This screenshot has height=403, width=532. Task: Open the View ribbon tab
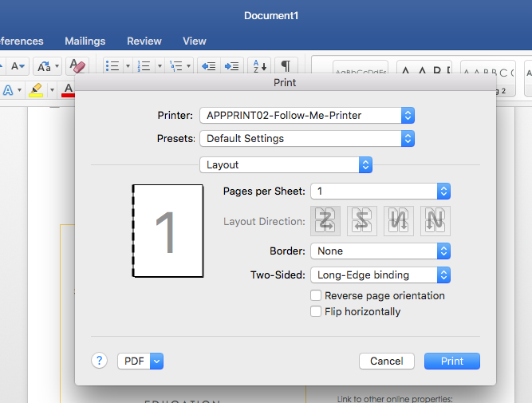pyautogui.click(x=195, y=41)
